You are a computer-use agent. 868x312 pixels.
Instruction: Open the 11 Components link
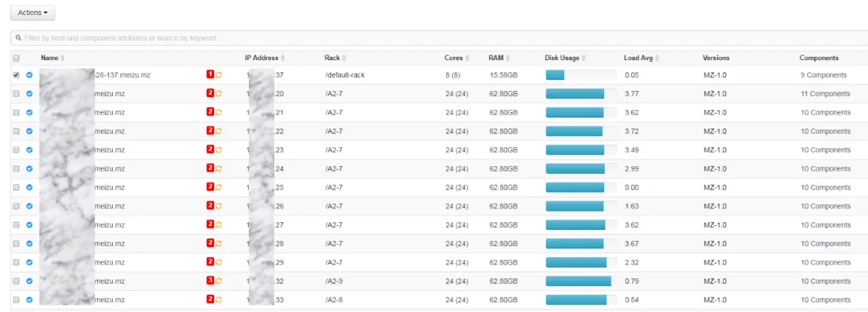(x=826, y=94)
